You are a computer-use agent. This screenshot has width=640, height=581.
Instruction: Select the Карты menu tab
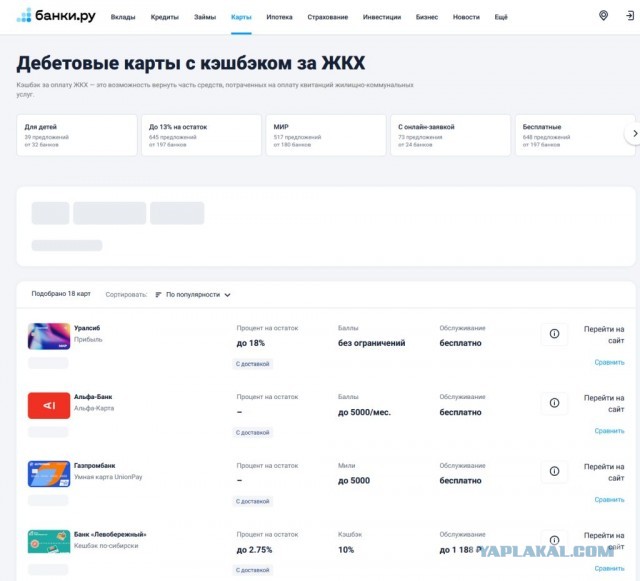pos(241,17)
